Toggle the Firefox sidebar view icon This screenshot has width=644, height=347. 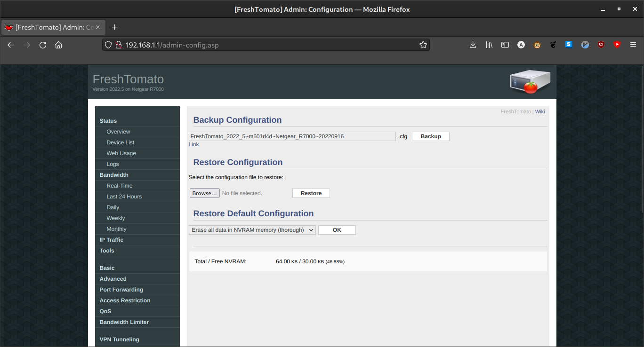click(x=505, y=45)
